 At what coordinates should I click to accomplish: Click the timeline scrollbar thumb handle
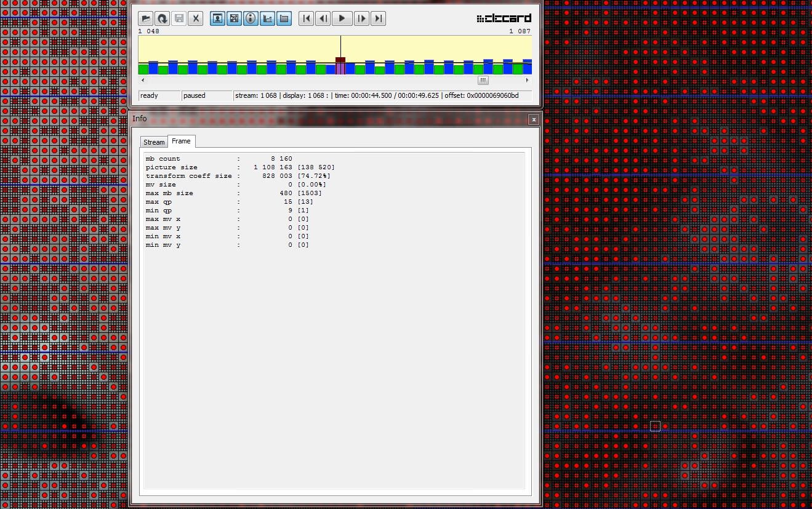coord(483,80)
